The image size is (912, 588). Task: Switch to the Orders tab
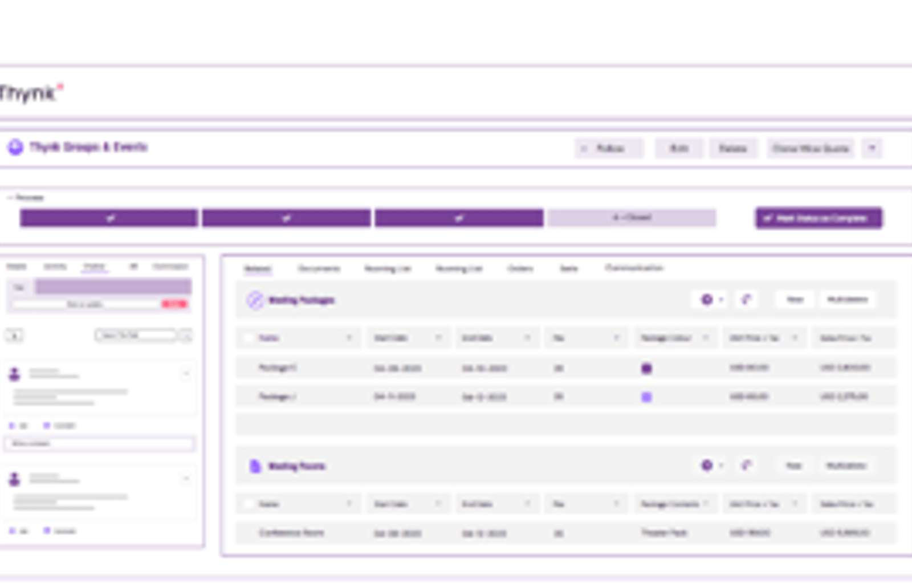click(520, 268)
